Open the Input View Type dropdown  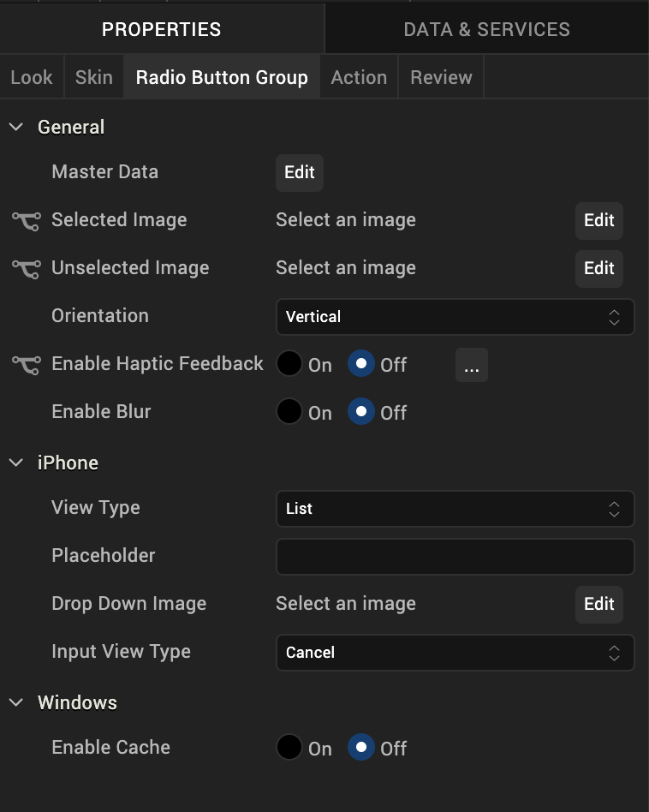[x=455, y=653]
